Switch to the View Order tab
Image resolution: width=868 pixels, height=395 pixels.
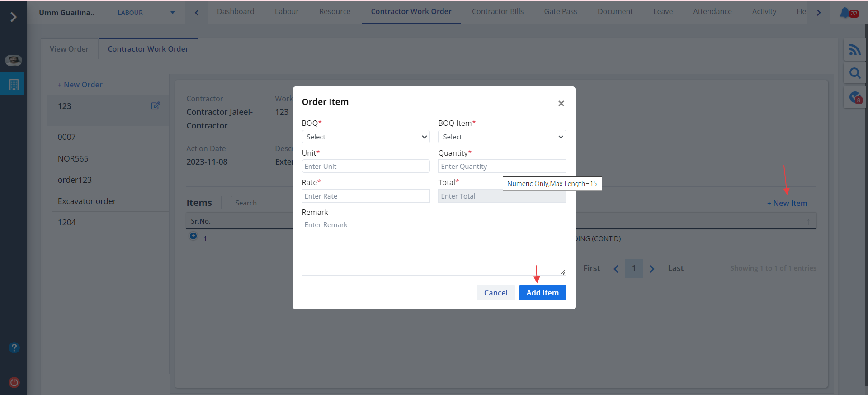69,49
